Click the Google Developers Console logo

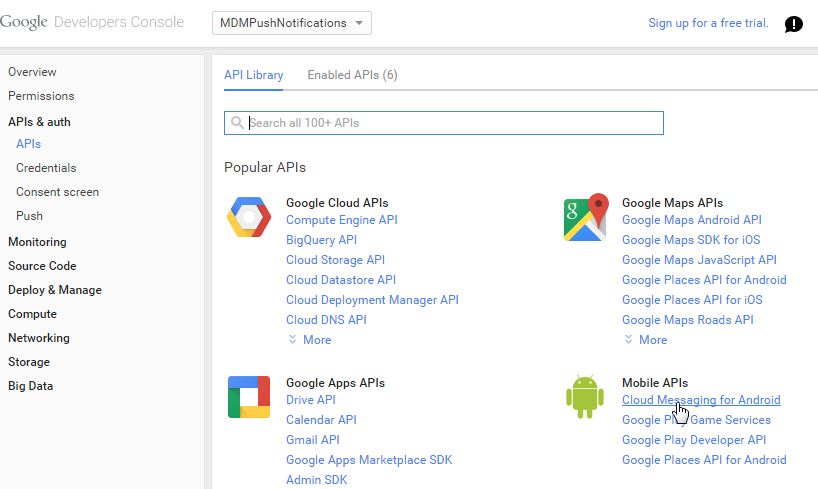coord(92,22)
